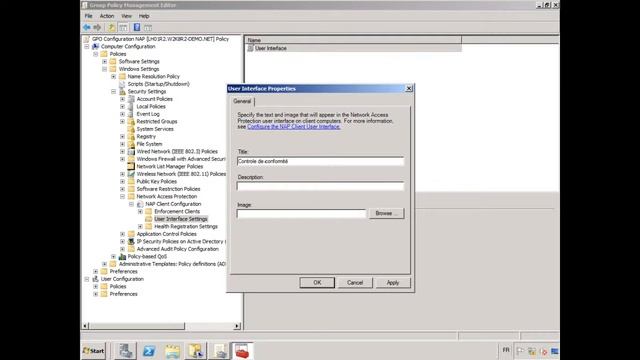Collapse the Computer Configuration node
The image size is (640, 360).
point(87,47)
